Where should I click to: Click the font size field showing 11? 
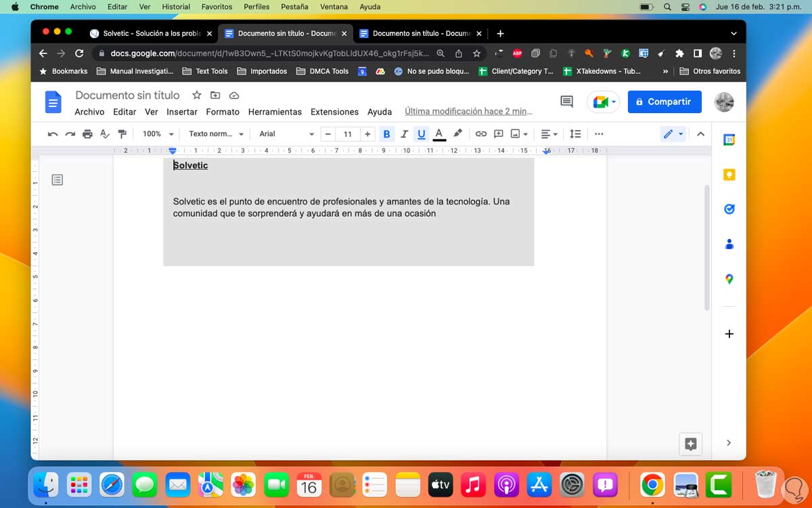click(x=348, y=134)
